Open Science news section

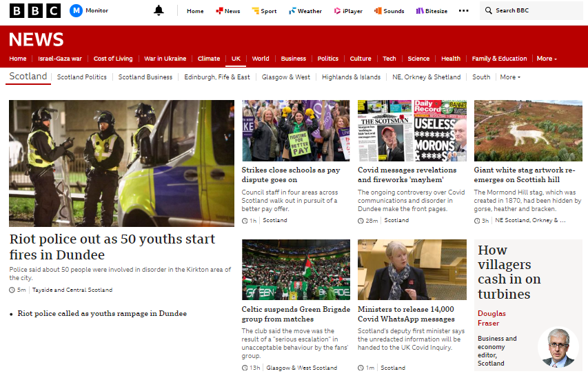418,59
